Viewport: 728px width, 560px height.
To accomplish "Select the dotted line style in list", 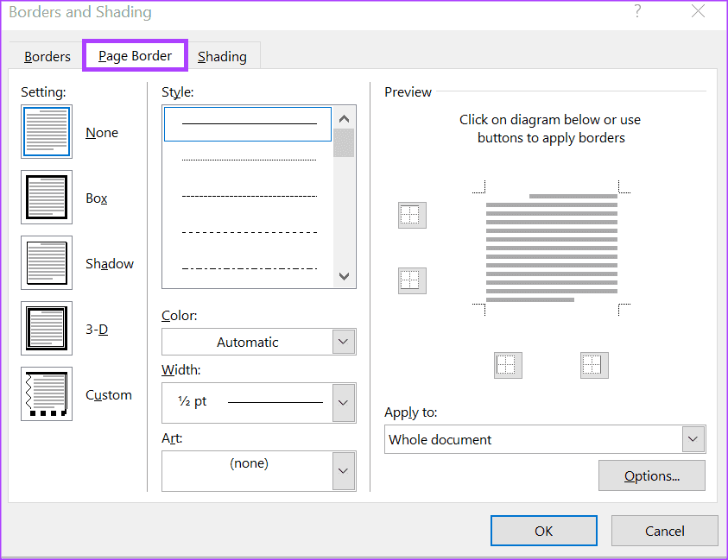I will [249, 160].
